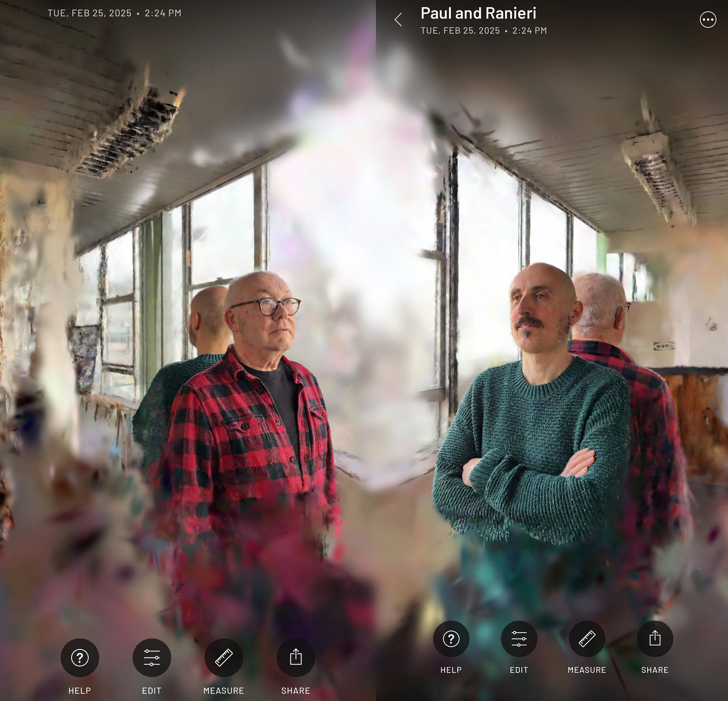Tap the Share icon in right screen

click(x=655, y=639)
